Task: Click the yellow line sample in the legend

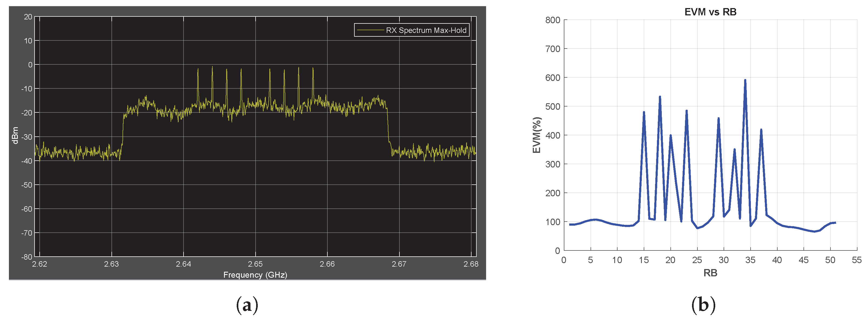Action: (370, 30)
